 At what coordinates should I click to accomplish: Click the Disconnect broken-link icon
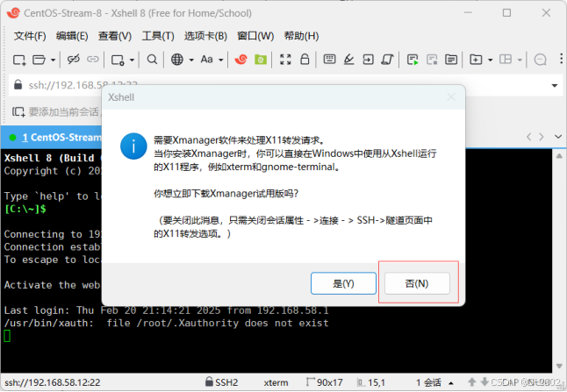point(74,59)
